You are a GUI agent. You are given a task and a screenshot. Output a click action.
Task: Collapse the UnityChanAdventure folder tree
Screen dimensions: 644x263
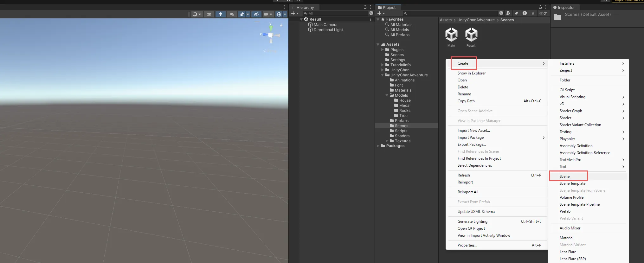[383, 75]
